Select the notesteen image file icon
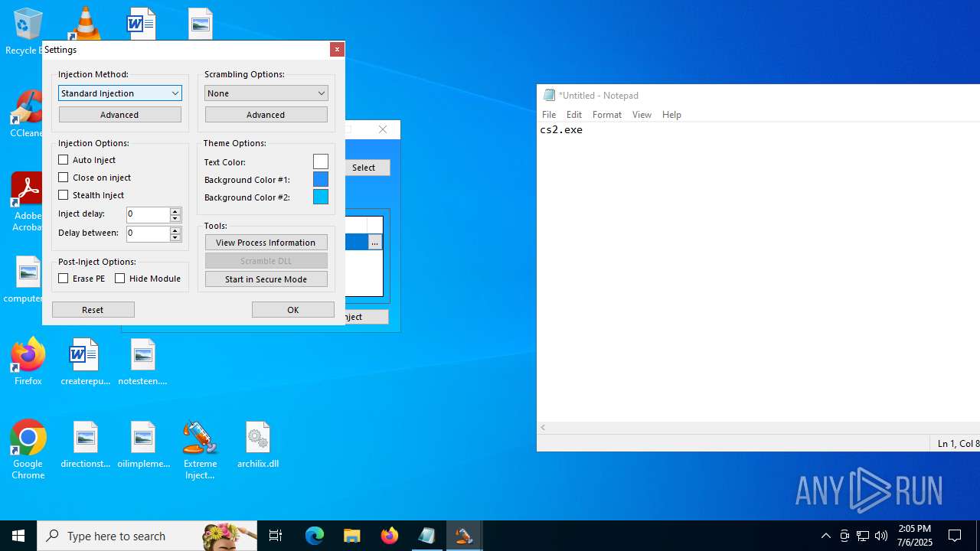 click(x=142, y=362)
